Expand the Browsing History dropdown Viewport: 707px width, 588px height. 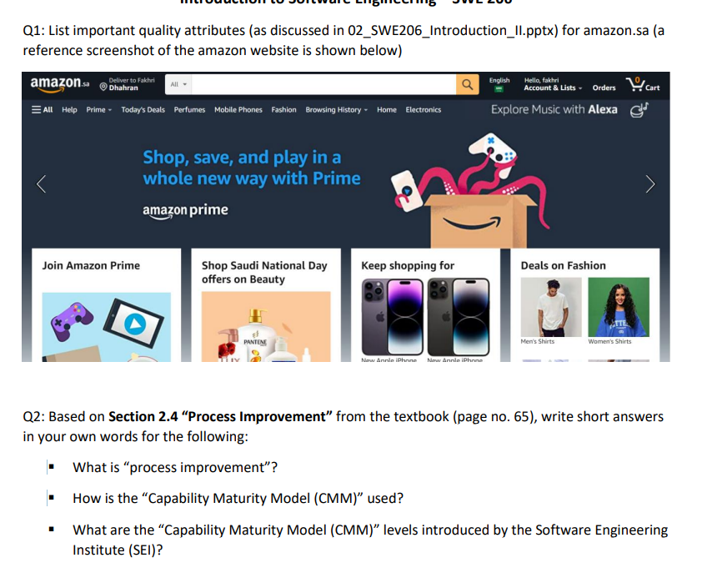pyautogui.click(x=336, y=109)
